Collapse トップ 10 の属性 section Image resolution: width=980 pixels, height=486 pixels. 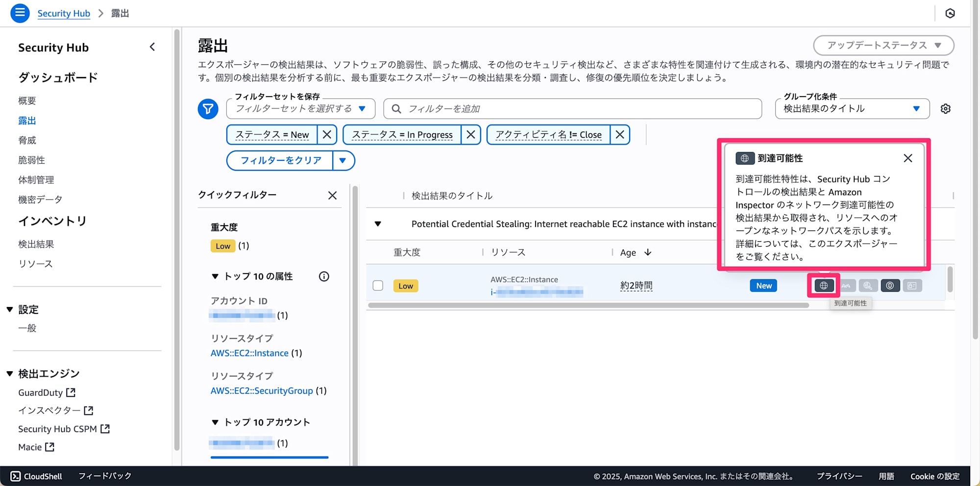[x=215, y=277]
